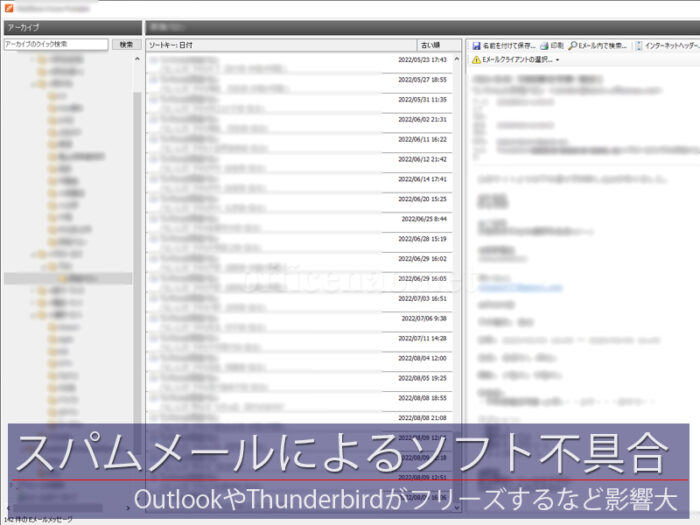Select the message dated 2022/08/08 21:08
The height and width of the screenshot is (525, 700).
[x=299, y=419]
